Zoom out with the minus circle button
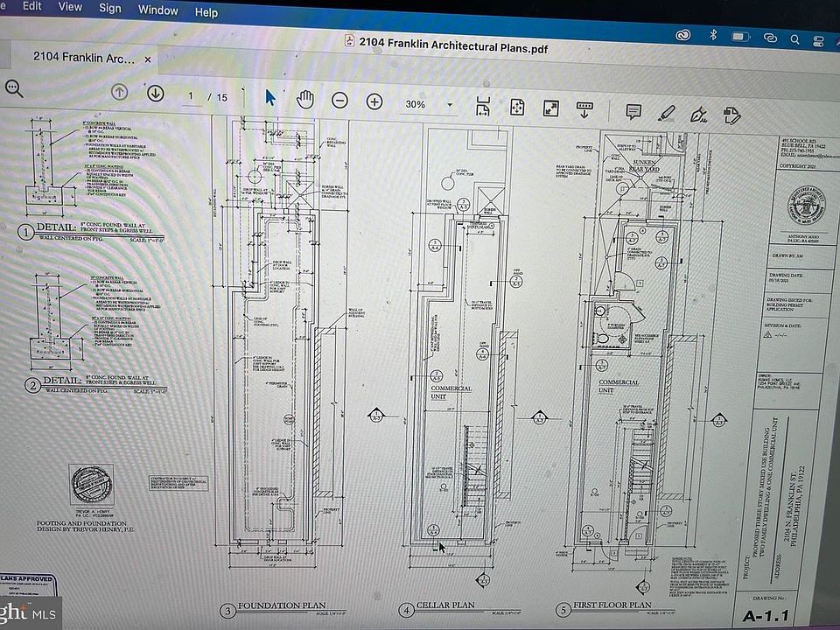 (x=339, y=101)
